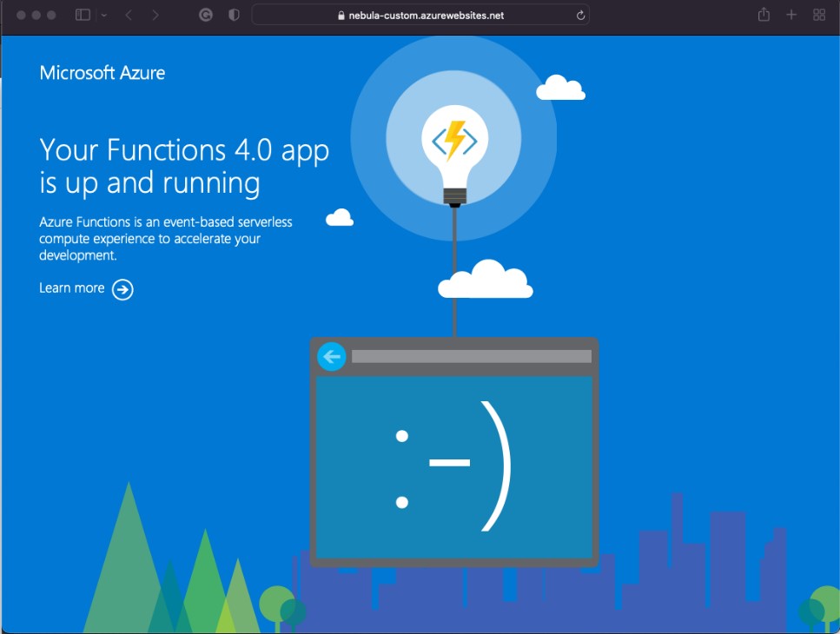Reload the page with the refresh icon

coord(580,15)
